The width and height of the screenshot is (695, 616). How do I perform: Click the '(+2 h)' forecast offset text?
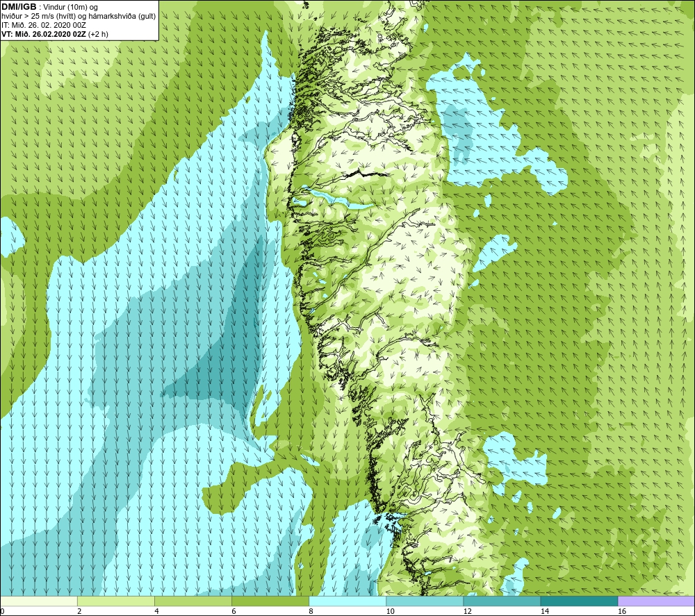[98, 34]
